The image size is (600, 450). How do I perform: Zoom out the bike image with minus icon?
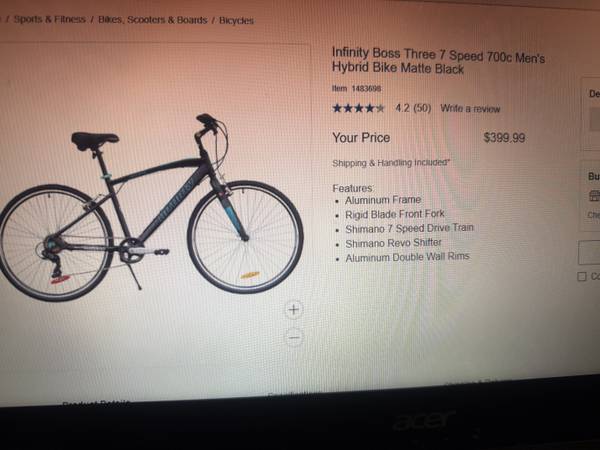point(294,338)
